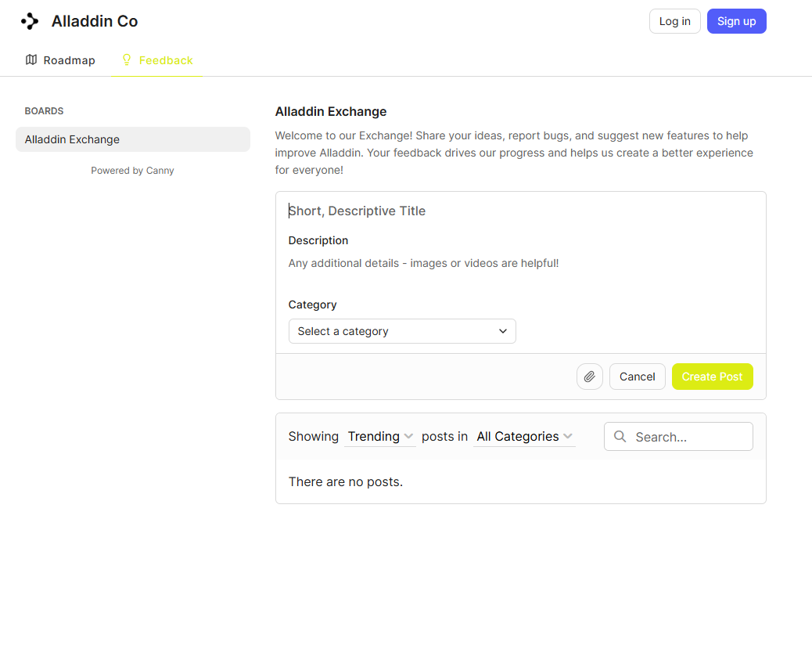
Task: Open the Select a category dropdown
Action: coord(402,331)
